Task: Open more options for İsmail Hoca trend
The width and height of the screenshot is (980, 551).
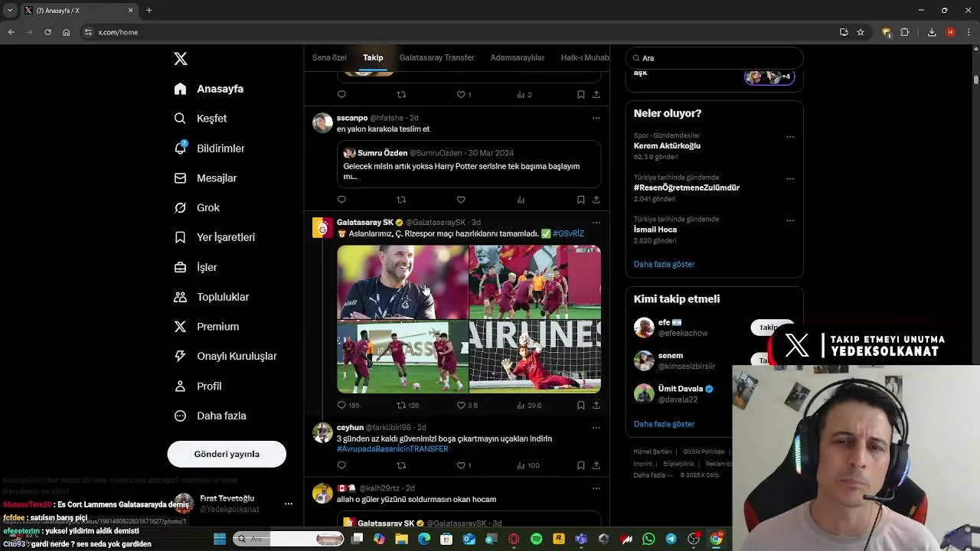Action: click(790, 220)
